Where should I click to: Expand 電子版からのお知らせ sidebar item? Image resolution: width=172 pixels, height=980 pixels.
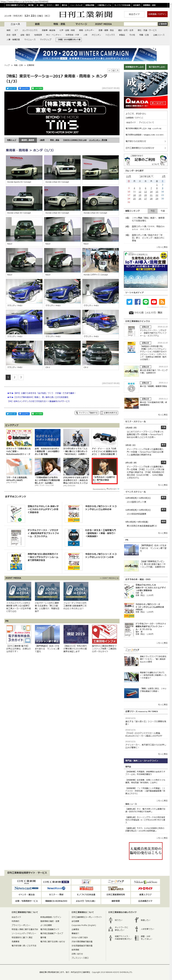point(146,141)
